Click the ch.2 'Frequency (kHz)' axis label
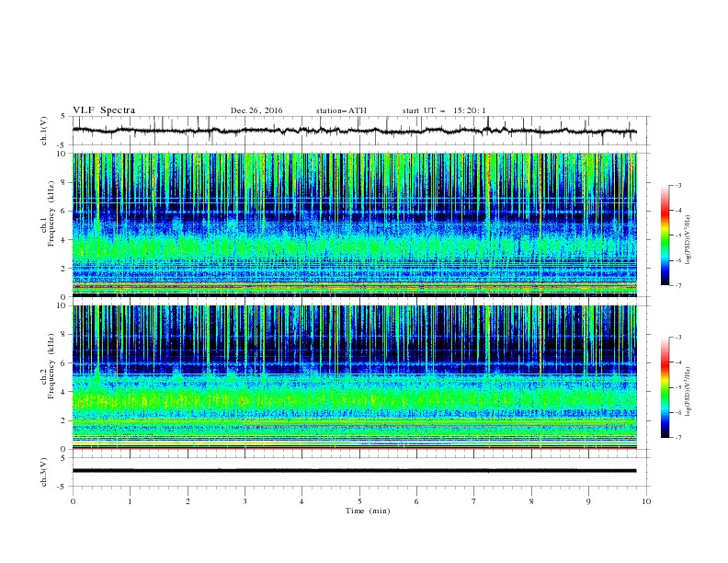728x563 pixels. tap(51, 366)
